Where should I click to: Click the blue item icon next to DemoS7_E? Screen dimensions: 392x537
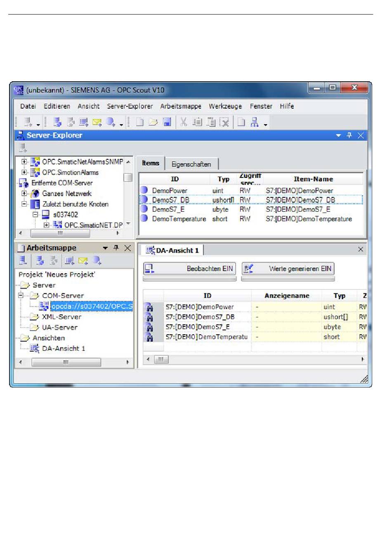[144, 209]
